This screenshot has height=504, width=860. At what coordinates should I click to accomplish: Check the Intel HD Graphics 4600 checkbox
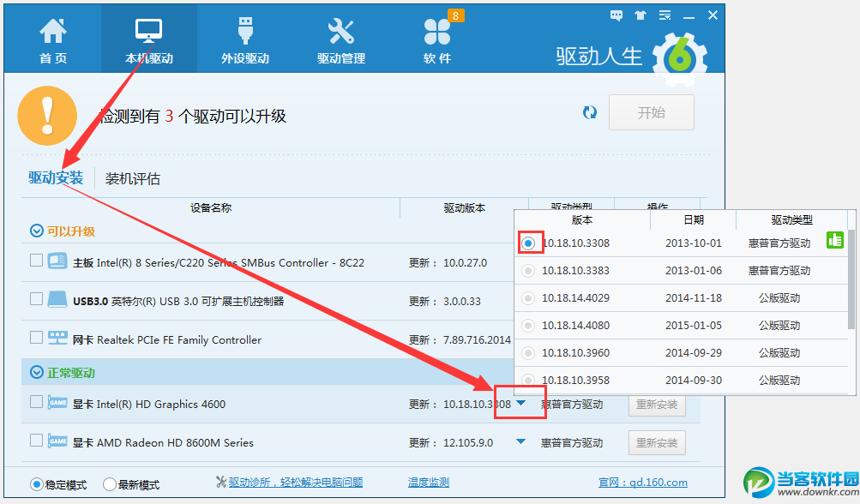[x=36, y=402]
